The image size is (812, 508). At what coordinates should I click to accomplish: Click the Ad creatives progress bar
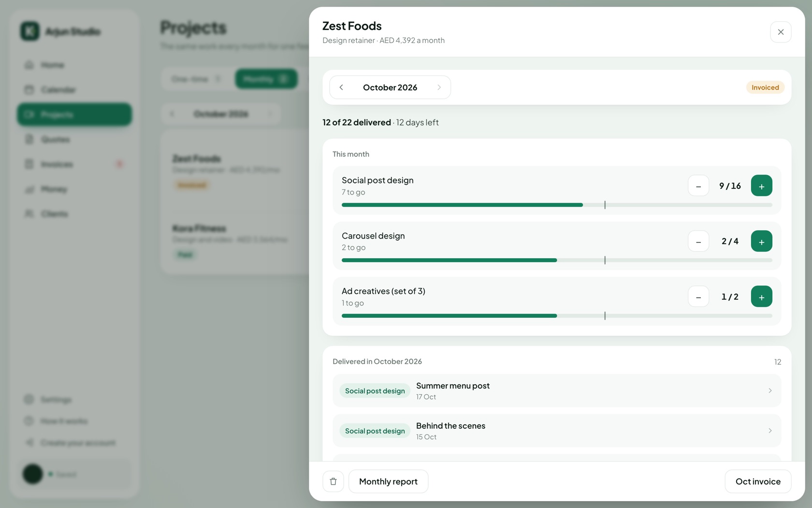(557, 316)
